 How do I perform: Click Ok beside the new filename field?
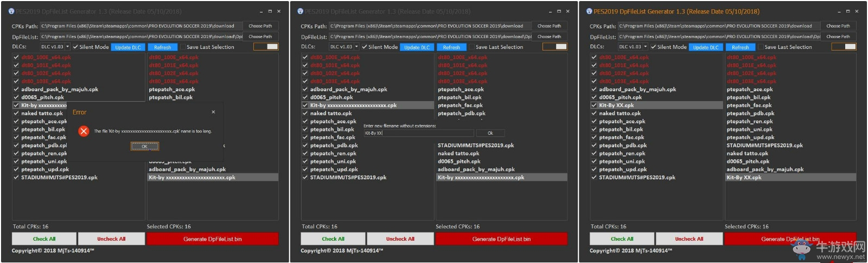tap(490, 133)
